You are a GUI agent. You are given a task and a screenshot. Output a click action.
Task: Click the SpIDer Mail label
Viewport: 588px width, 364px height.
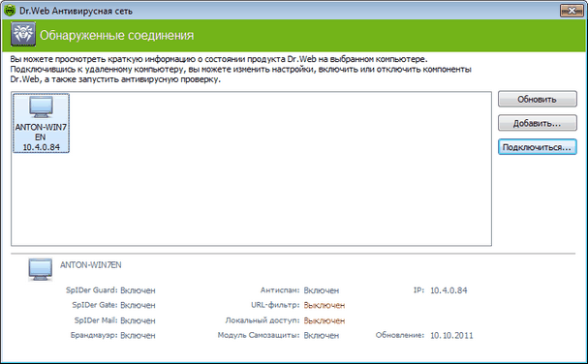(x=96, y=320)
